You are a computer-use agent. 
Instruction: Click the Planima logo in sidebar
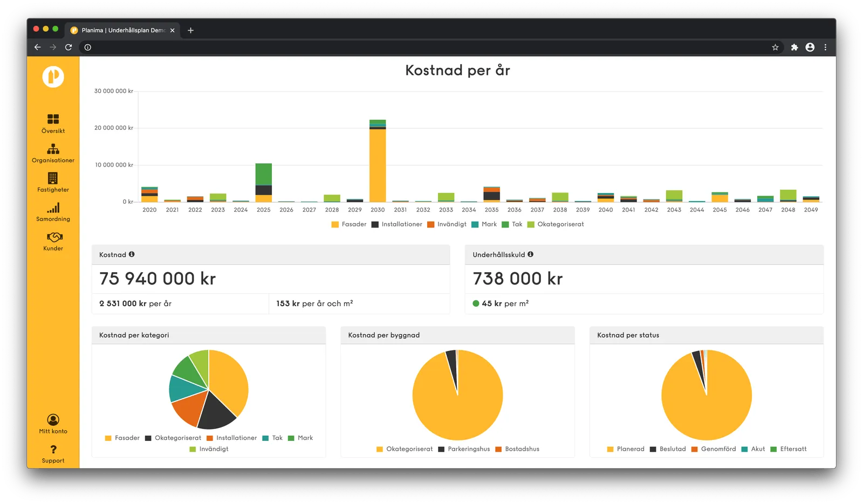(x=53, y=77)
